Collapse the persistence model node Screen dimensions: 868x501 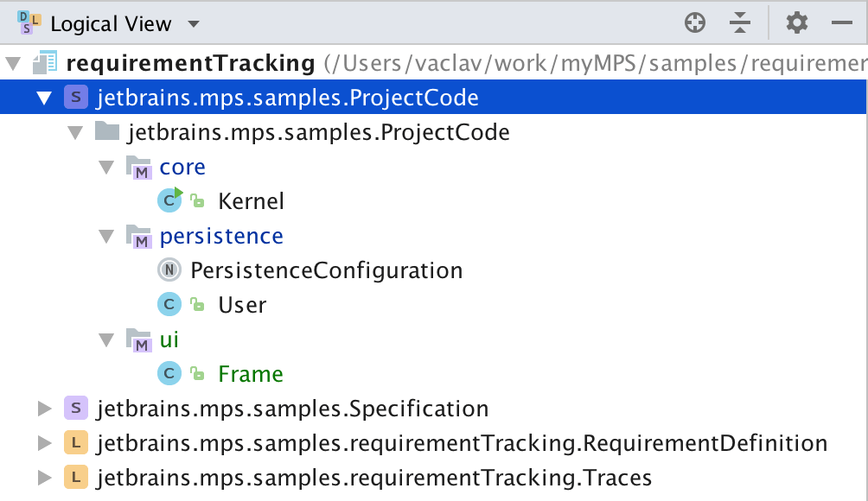coord(107,236)
